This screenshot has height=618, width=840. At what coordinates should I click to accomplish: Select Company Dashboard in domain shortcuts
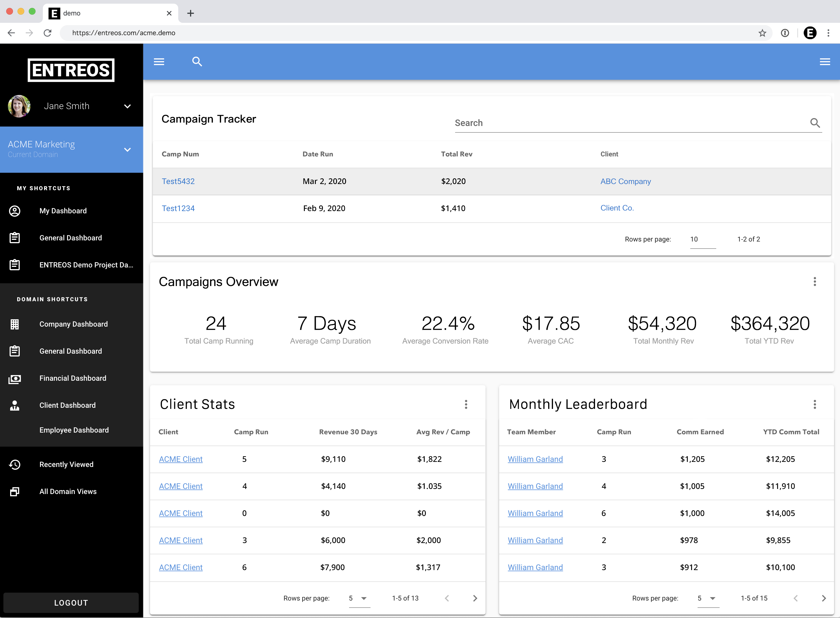click(x=73, y=324)
